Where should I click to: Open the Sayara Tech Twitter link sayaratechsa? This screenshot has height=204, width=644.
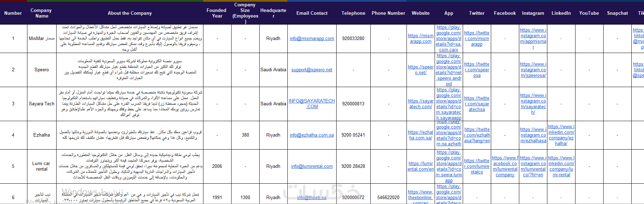tap(477, 104)
